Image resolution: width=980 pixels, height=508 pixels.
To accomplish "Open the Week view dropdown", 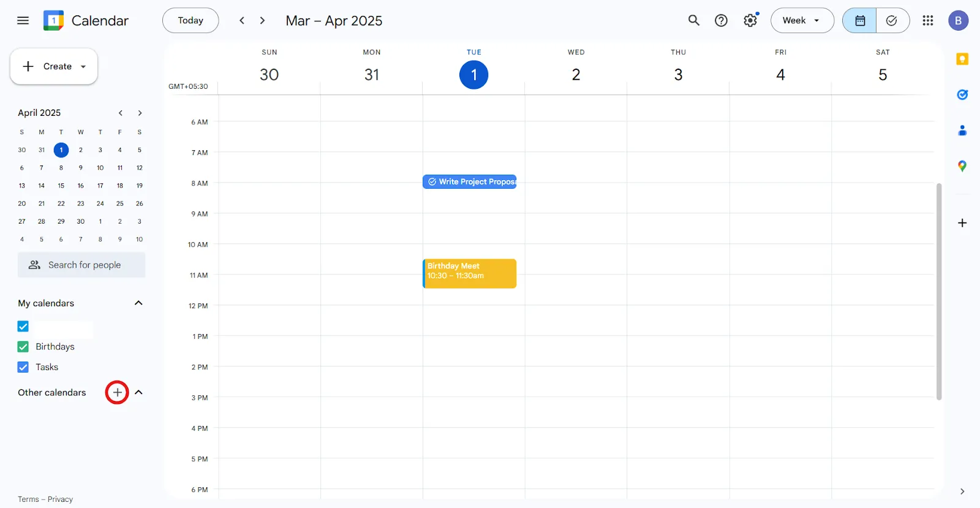I will [802, 20].
